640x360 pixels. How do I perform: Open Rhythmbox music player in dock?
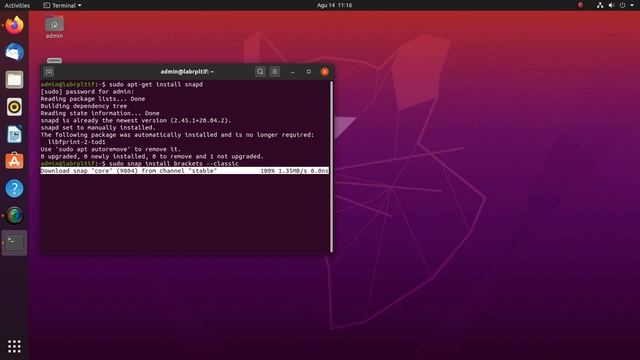(14, 107)
